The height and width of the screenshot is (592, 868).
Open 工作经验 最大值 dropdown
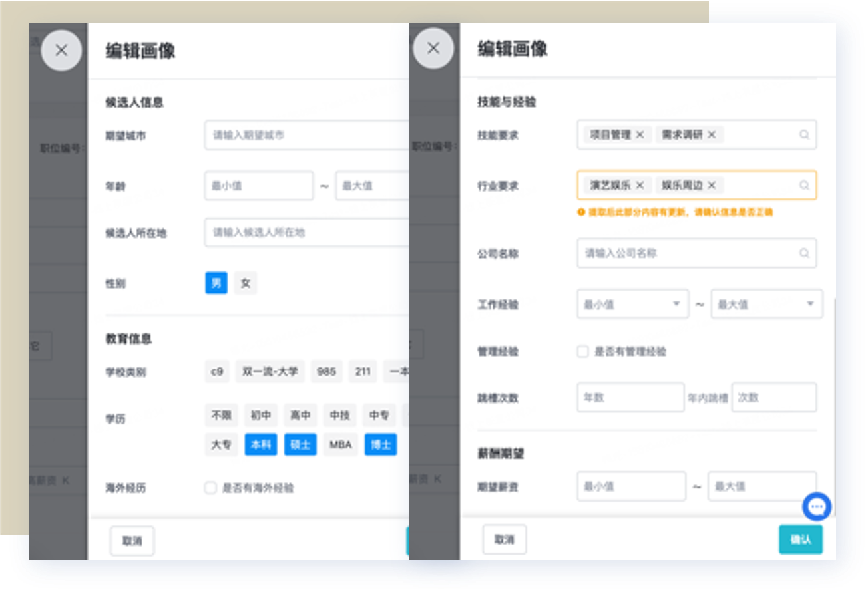pos(765,304)
